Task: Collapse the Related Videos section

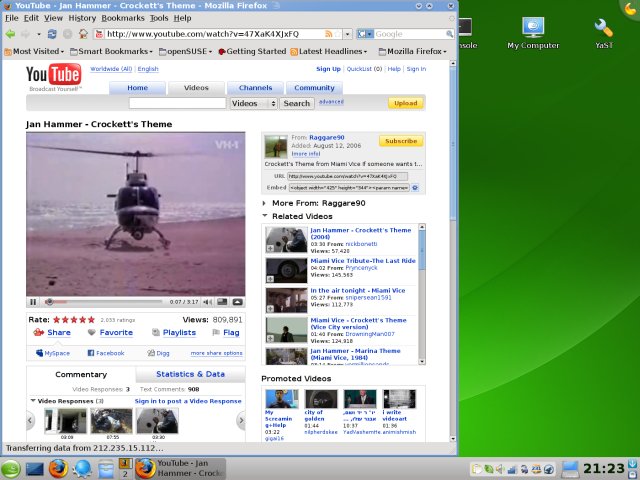Action: point(265,215)
